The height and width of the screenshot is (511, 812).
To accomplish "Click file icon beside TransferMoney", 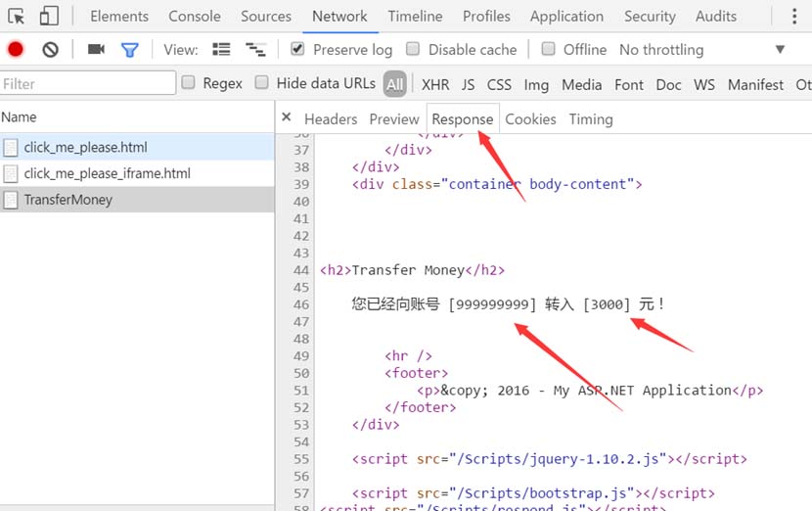I will click(11, 200).
